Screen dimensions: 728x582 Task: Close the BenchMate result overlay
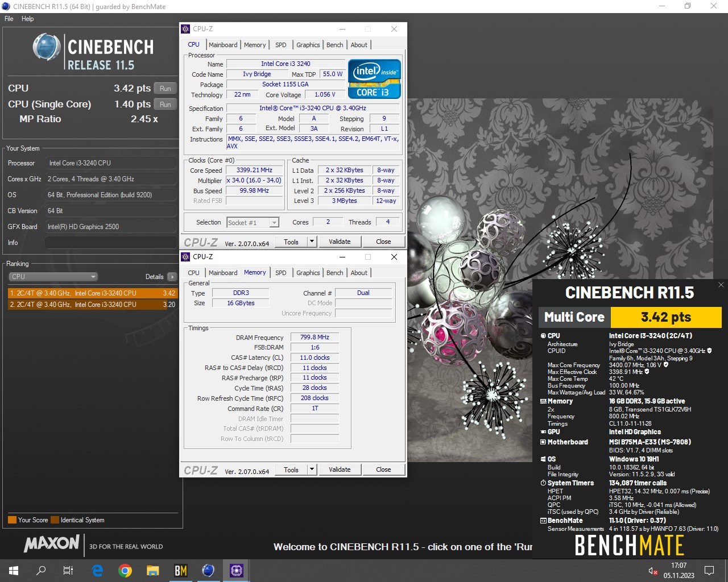[721, 285]
